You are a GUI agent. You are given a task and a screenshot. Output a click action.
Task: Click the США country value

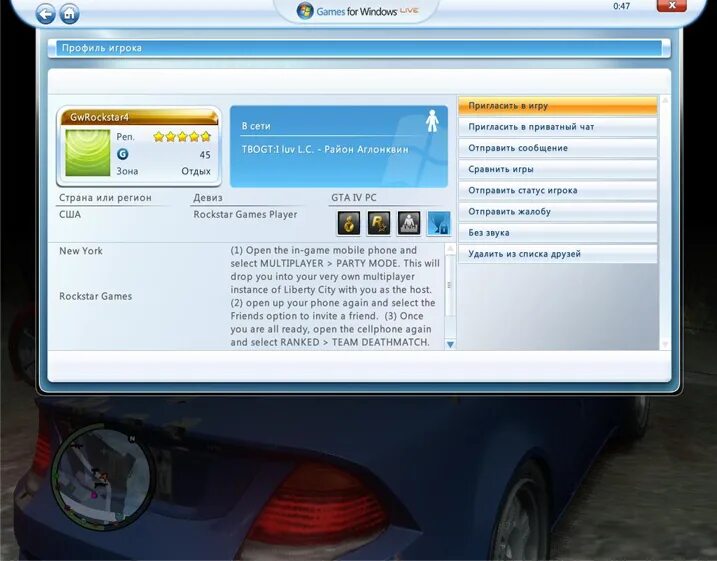pyautogui.click(x=70, y=214)
